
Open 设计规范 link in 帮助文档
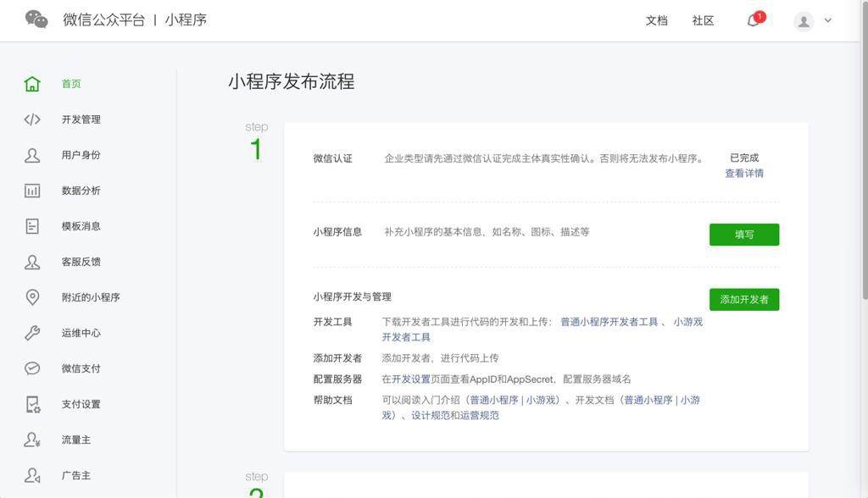point(431,416)
